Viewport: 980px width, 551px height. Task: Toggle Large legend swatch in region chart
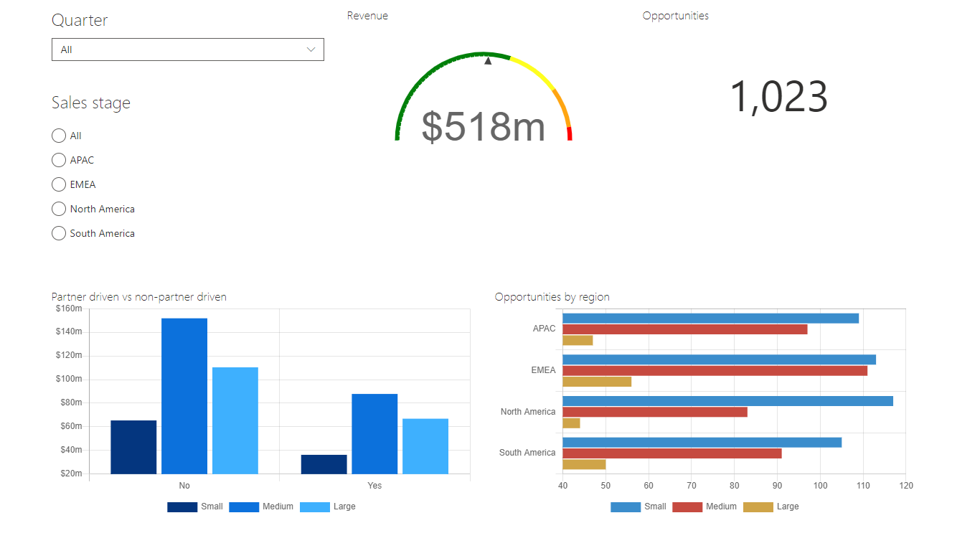(x=758, y=507)
